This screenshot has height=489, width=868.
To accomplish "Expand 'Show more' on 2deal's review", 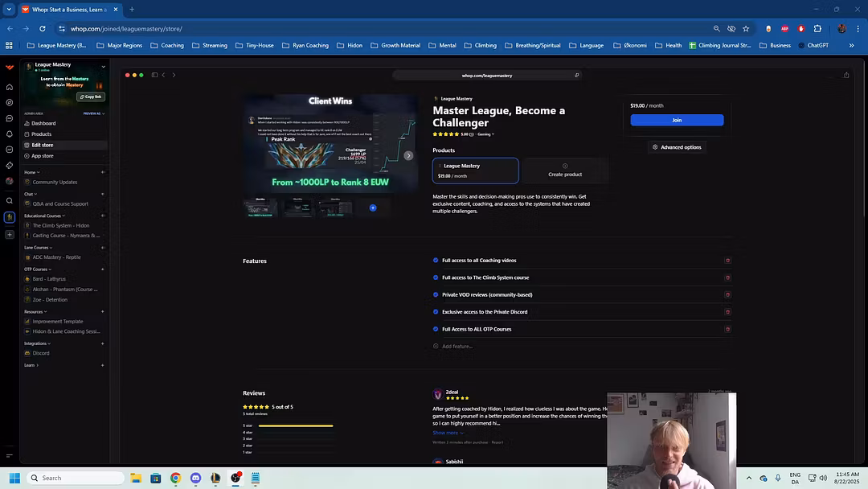I will [x=447, y=433].
